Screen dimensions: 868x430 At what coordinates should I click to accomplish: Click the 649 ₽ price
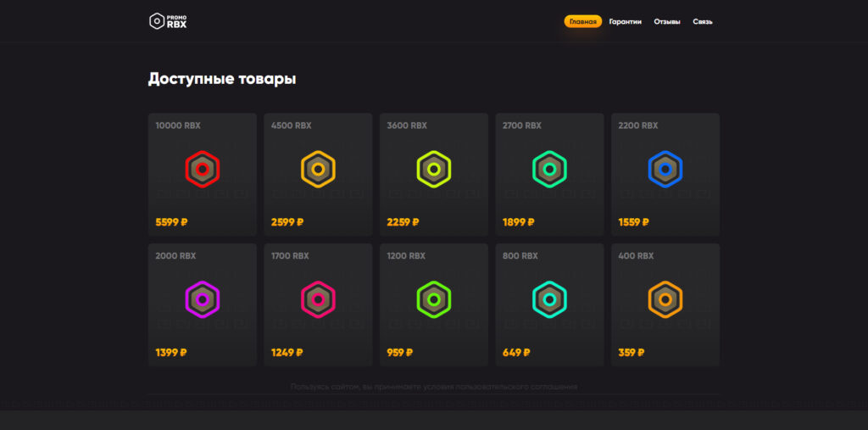pyautogui.click(x=516, y=353)
